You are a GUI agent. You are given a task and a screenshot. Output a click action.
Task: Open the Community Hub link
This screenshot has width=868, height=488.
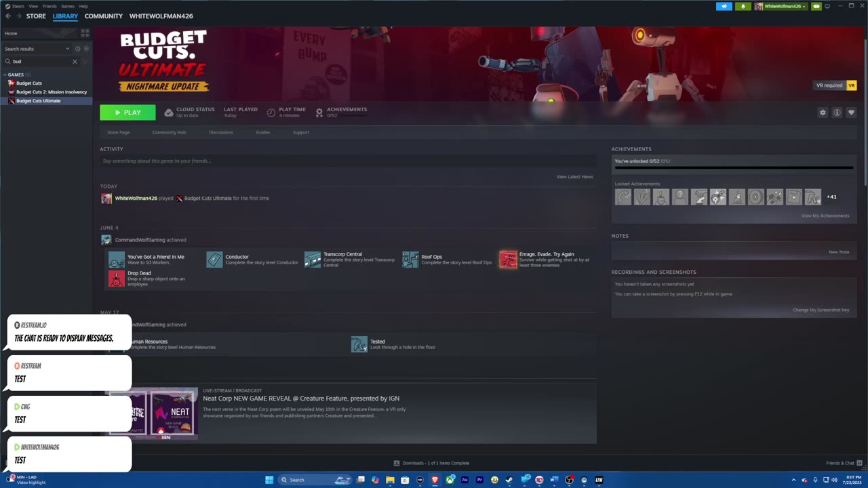pos(169,132)
